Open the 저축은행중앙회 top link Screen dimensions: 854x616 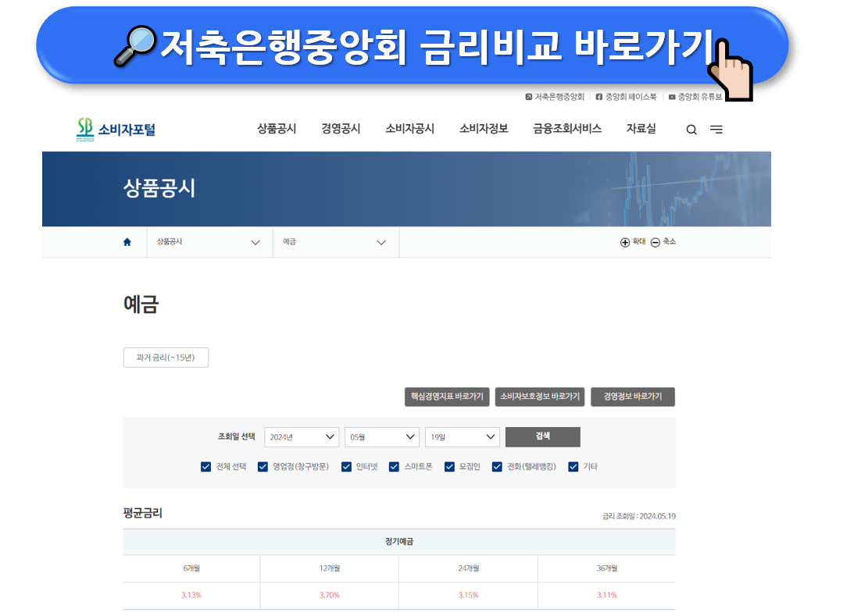point(555,97)
